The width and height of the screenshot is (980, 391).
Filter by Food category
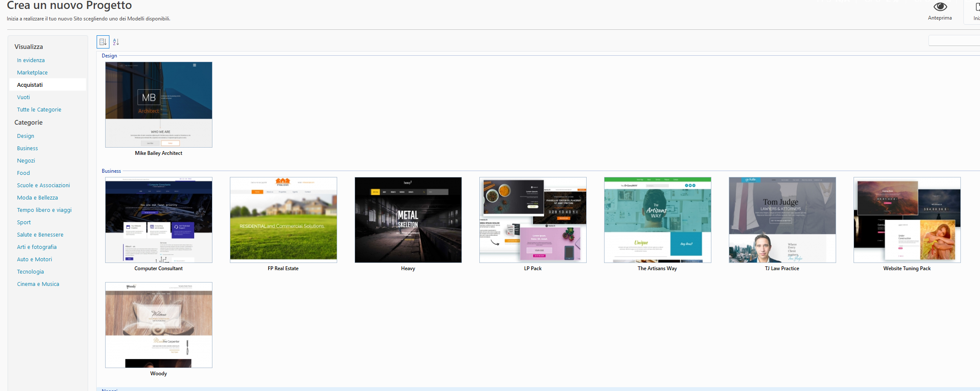click(x=23, y=173)
